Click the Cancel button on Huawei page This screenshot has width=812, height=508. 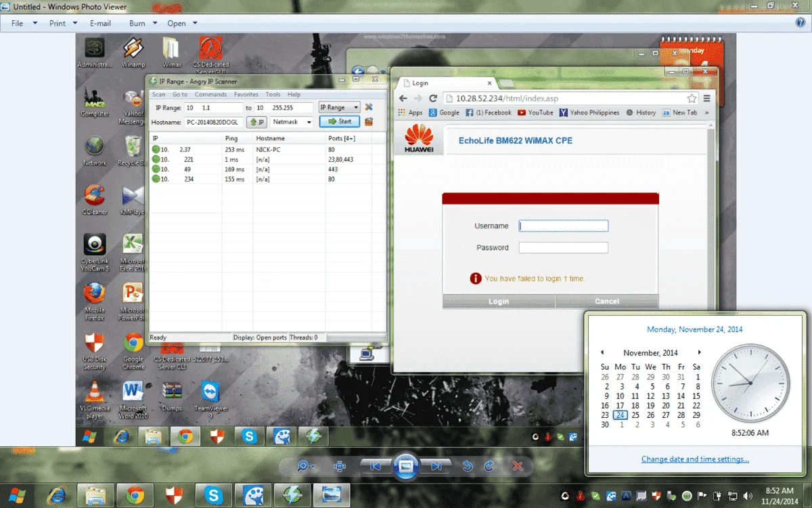point(607,301)
